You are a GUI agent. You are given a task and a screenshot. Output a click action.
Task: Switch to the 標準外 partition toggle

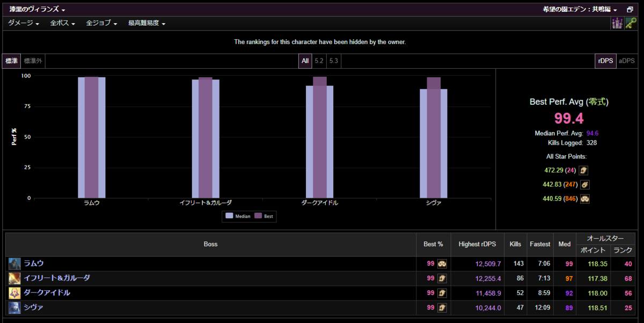pyautogui.click(x=33, y=61)
